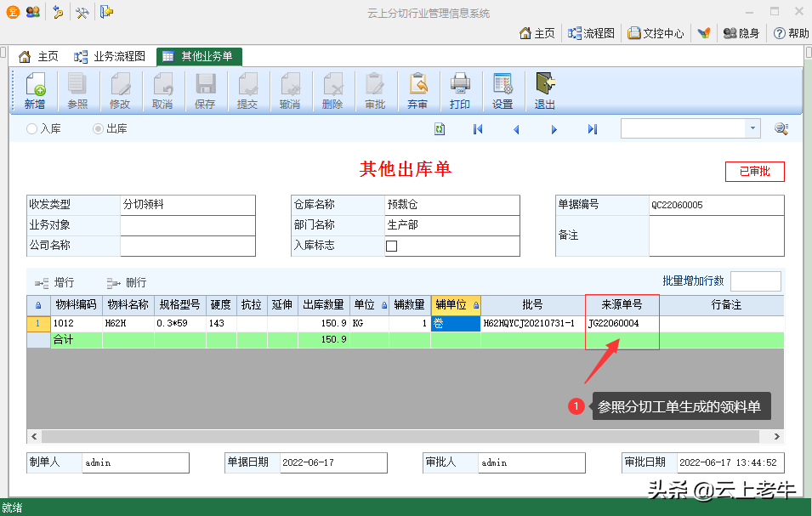Expand the search combo box dropdown
The height and width of the screenshot is (516, 812).
pyautogui.click(x=752, y=128)
